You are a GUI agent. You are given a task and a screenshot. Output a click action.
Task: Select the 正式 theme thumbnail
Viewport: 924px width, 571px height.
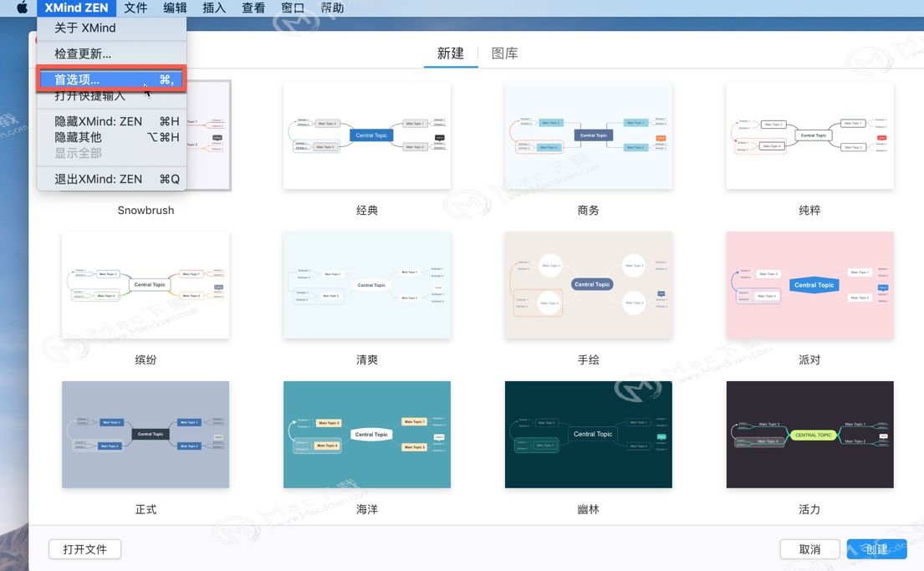coord(145,434)
